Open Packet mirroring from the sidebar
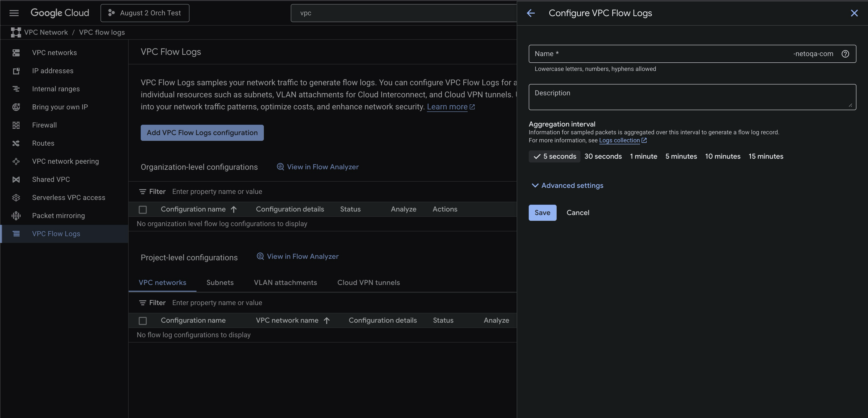Viewport: 868px width, 418px height. coord(58,216)
